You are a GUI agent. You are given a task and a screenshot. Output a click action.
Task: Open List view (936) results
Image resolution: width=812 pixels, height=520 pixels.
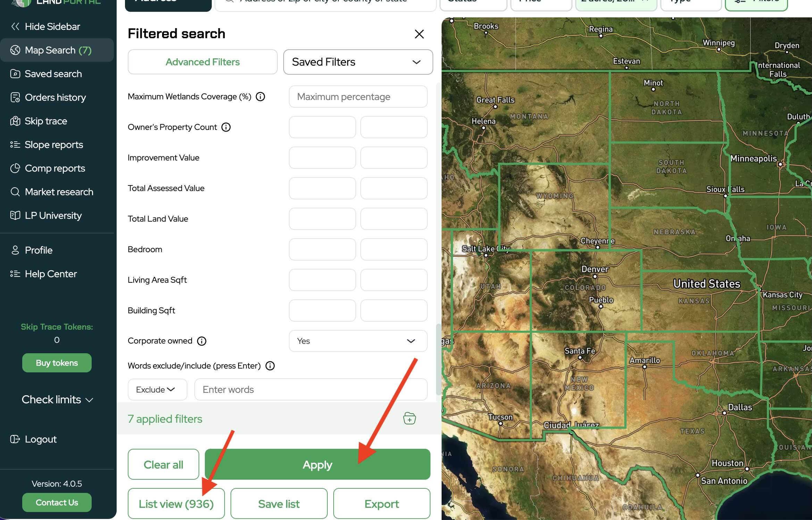176,504
